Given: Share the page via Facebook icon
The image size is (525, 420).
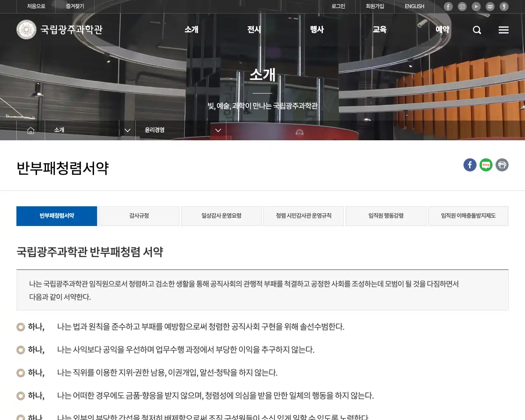Looking at the screenshot, I should (470, 165).
